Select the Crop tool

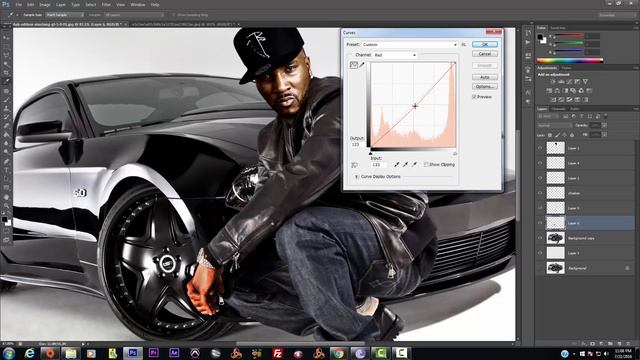point(6,73)
